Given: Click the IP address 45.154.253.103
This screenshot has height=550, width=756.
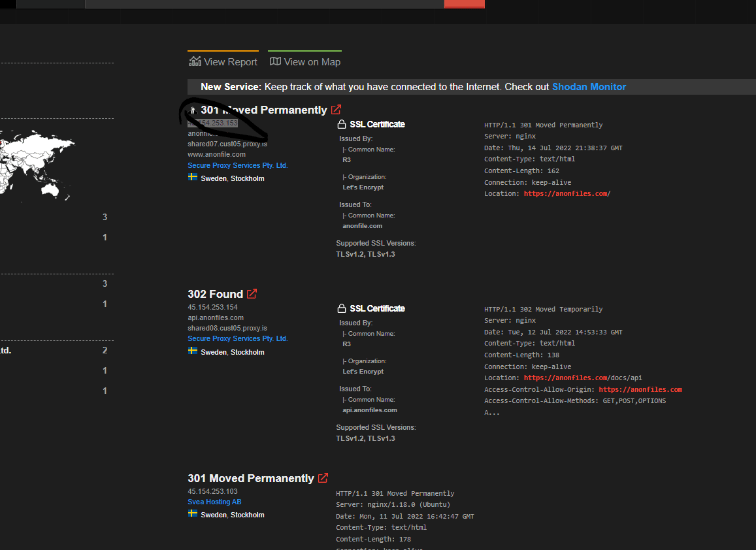Looking at the screenshot, I should 212,491.
